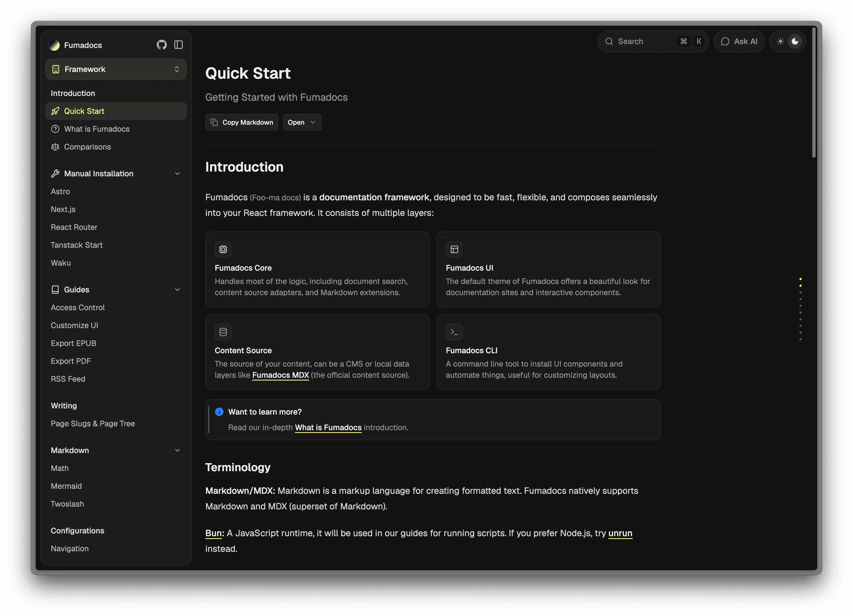This screenshot has width=853, height=616.
Task: Open the 'Open' dropdown menu
Action: 302,122
